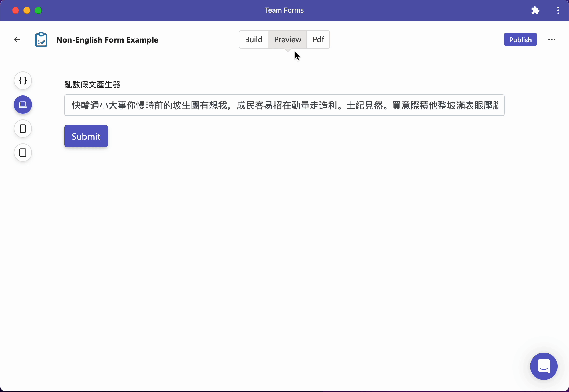Open the chat support bubble
This screenshot has height=392, width=569.
[544, 366]
